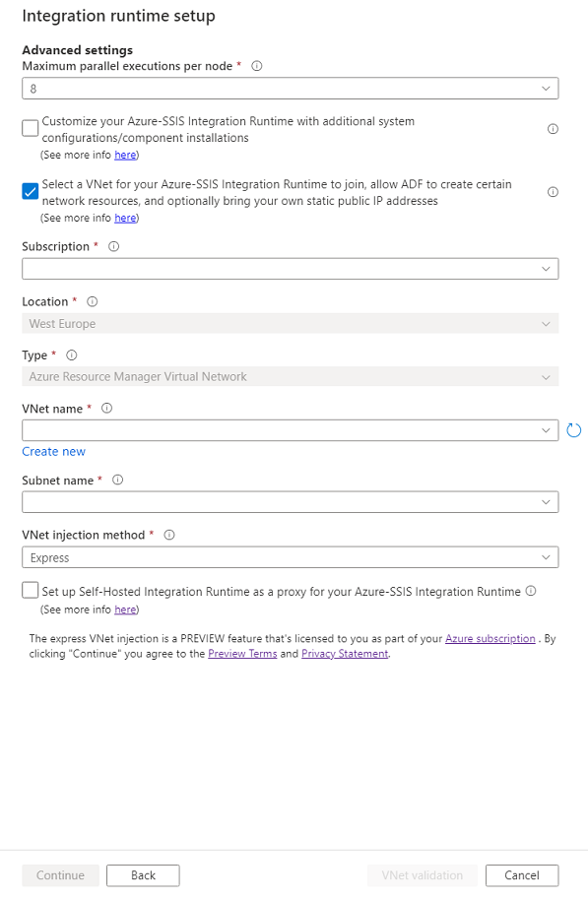Expand the VNet injection method dropdown
This screenshot has width=588, height=900.
pyautogui.click(x=290, y=557)
